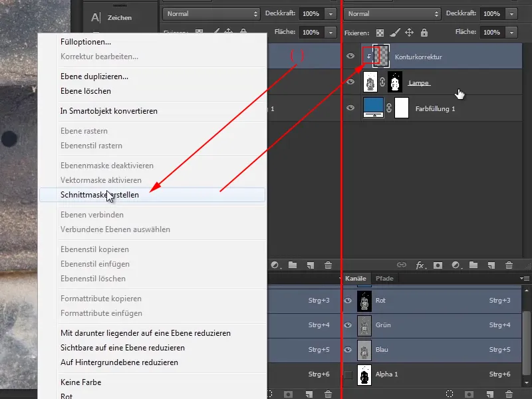Click the lock image pixels brush icon
Screen dimensions: 532x399
394,33
